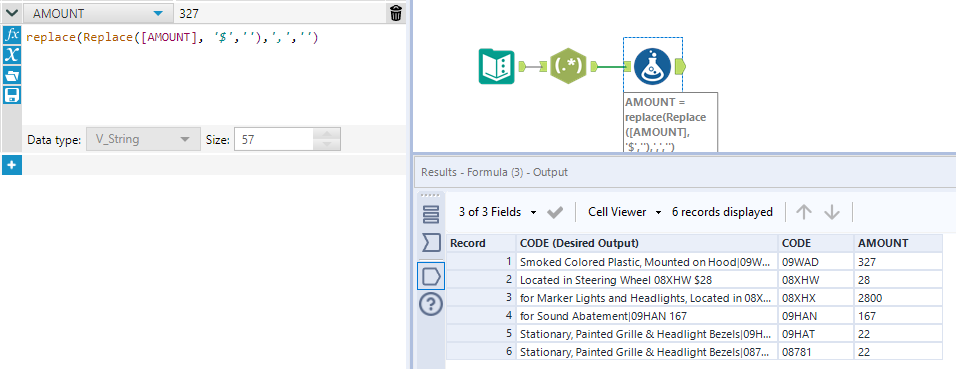Delete the AMOUNT expression with trash icon

[x=396, y=13]
